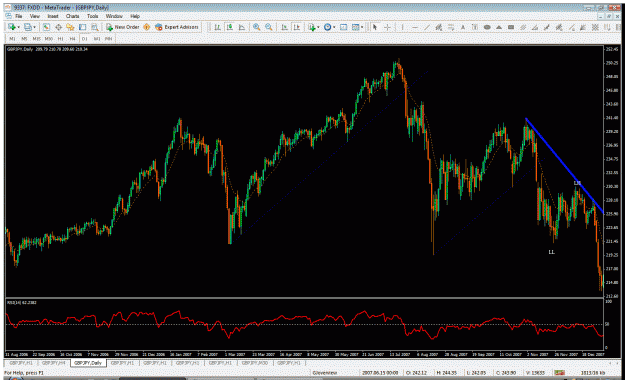Toggle chart Auto Scroll icon

(x=284, y=27)
